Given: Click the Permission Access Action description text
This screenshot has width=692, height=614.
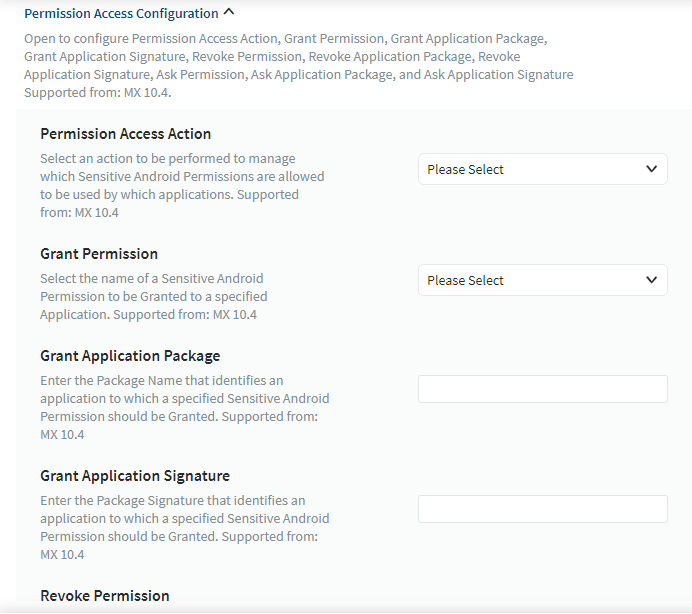Looking at the screenshot, I should click(x=182, y=185).
